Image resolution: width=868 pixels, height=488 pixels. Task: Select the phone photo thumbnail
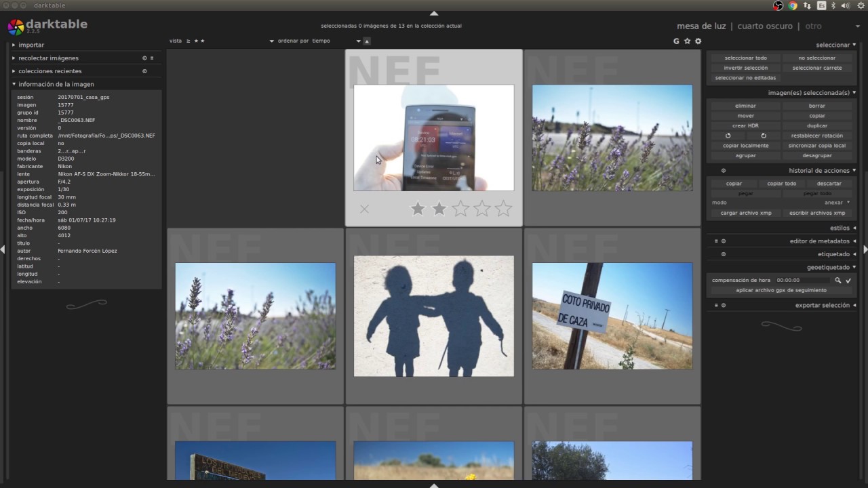[x=434, y=138]
